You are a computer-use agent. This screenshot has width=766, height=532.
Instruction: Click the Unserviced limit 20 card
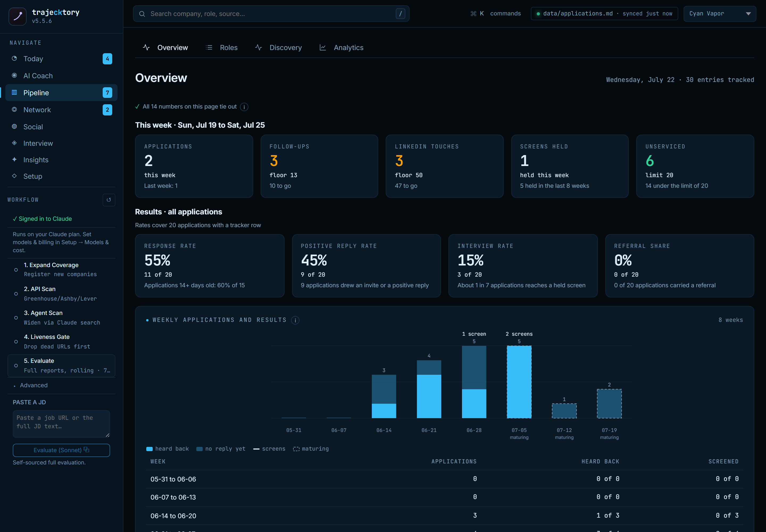tap(695, 166)
